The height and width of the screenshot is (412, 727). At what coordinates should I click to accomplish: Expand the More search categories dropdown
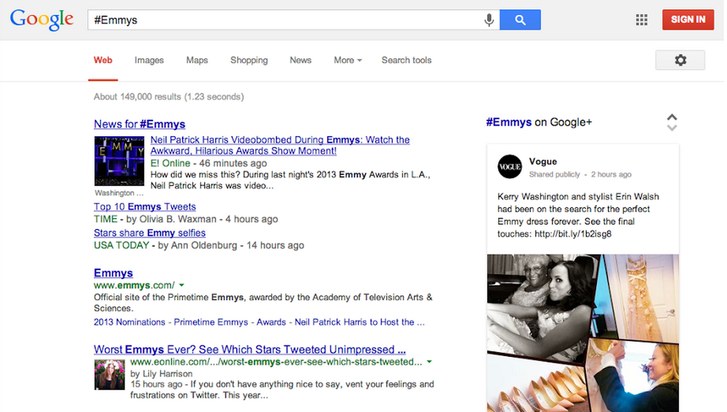click(x=347, y=61)
